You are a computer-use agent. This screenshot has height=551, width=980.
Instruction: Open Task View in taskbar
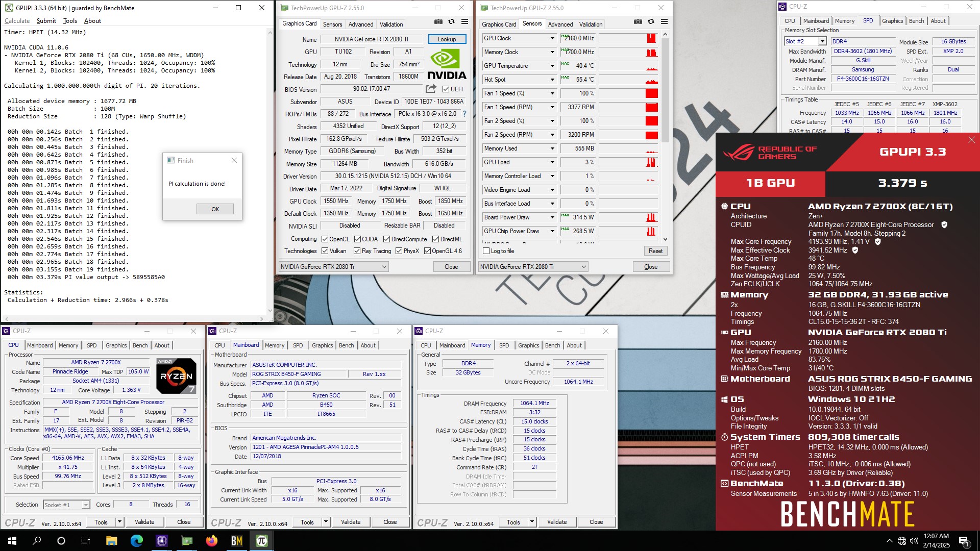86,541
